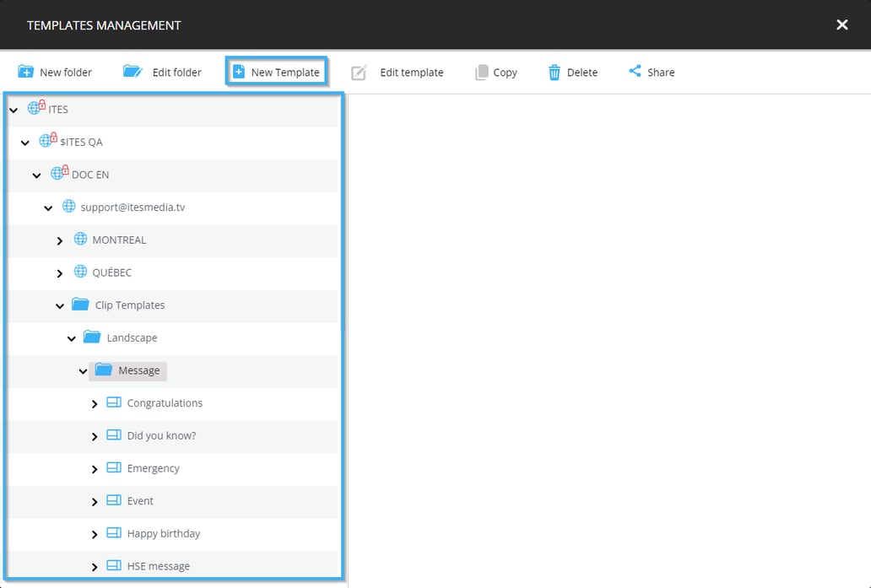This screenshot has height=588, width=871.
Task: Expand the QUÉBEC node
Action: [x=60, y=273]
